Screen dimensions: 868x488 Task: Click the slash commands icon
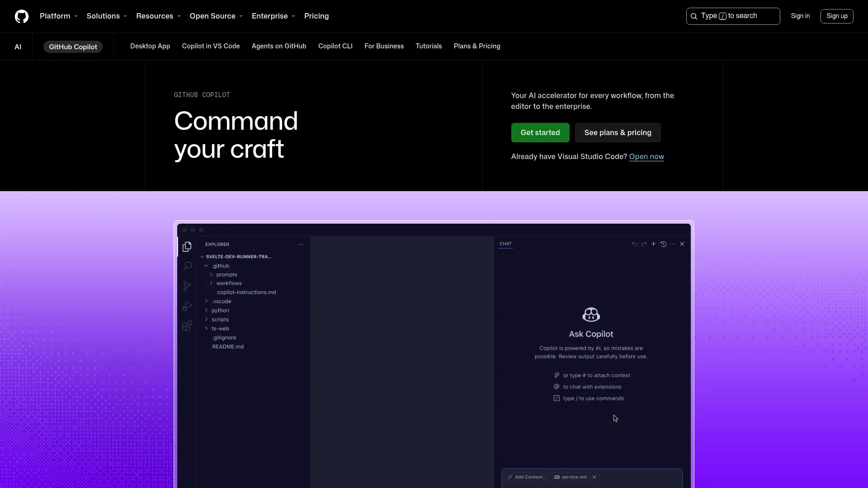coord(557,398)
